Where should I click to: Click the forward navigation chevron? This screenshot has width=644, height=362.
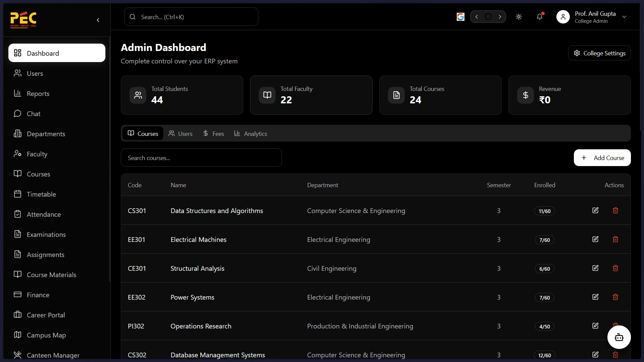click(x=500, y=16)
